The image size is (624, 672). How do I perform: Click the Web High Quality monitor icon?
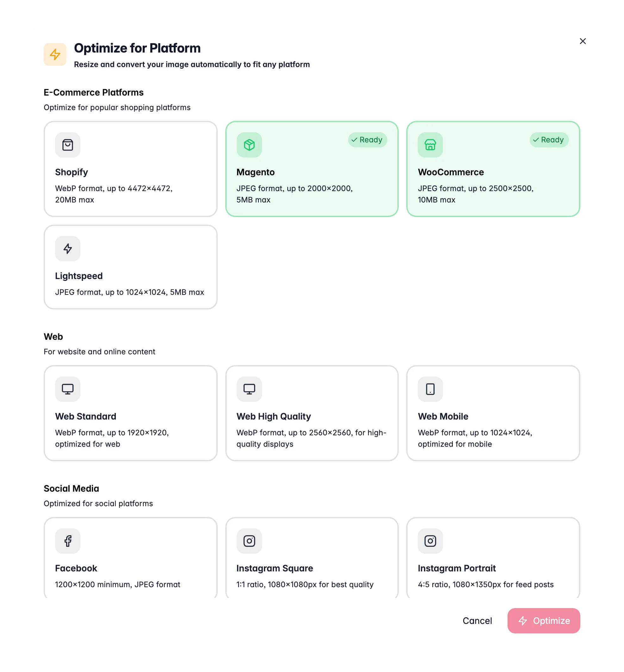pyautogui.click(x=249, y=389)
